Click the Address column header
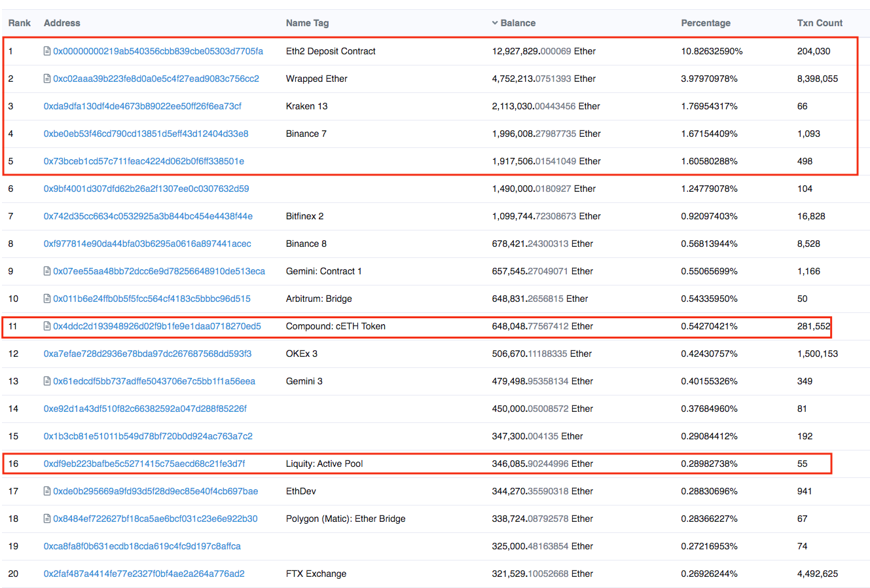This screenshot has height=588, width=870. pos(62,23)
